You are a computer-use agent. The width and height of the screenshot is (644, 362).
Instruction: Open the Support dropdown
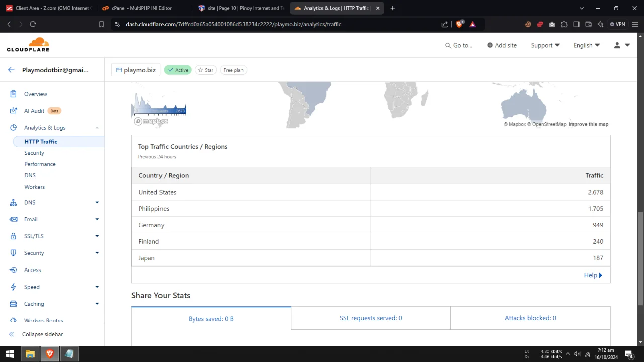pyautogui.click(x=545, y=45)
